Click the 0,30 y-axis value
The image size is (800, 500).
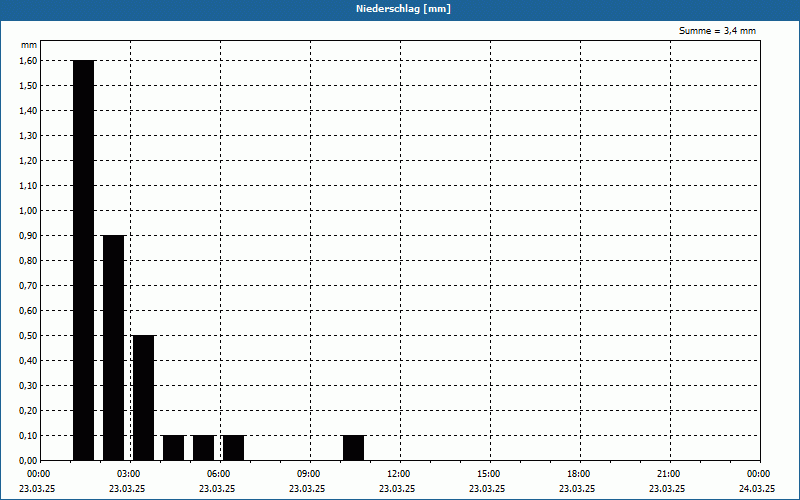[x=28, y=386]
